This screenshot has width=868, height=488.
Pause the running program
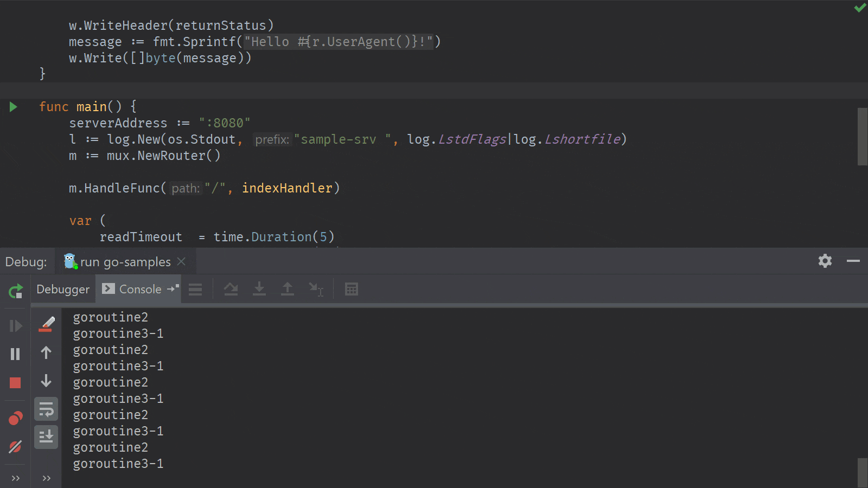[x=15, y=354]
